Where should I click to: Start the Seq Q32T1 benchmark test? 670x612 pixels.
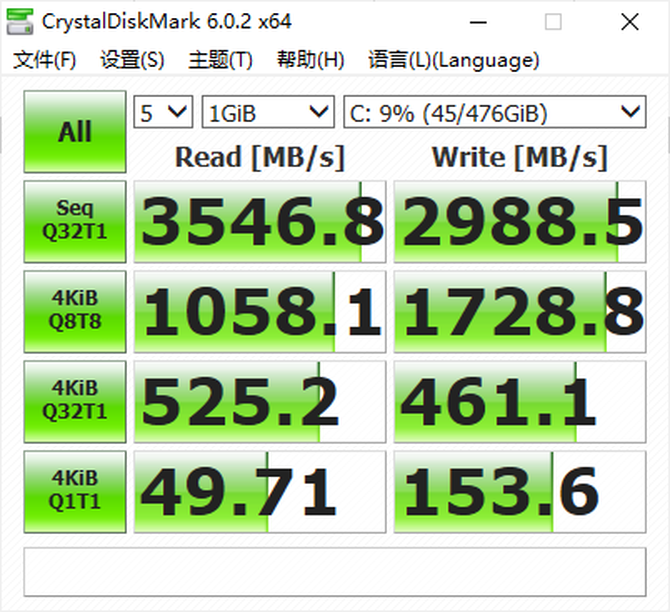(75, 221)
